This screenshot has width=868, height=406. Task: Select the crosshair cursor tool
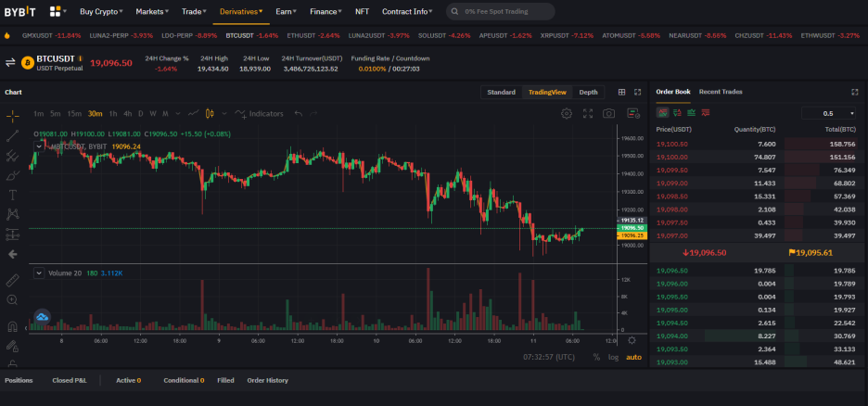click(12, 116)
